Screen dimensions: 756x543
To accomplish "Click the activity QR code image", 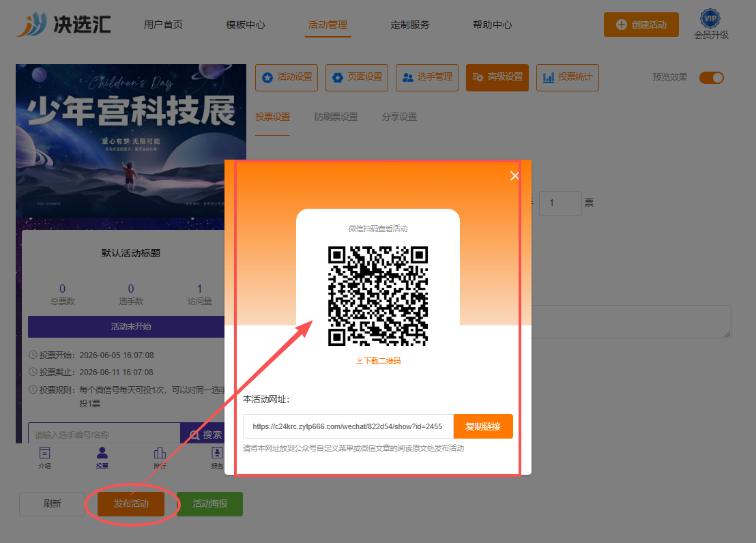I will coord(378,296).
